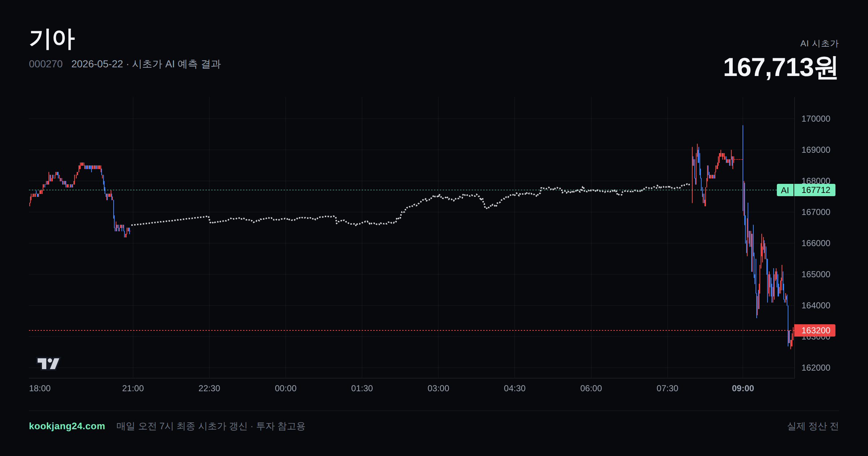This screenshot has height=456, width=868.
Task: Click the 실제 정산 전 status text
Action: click(813, 426)
